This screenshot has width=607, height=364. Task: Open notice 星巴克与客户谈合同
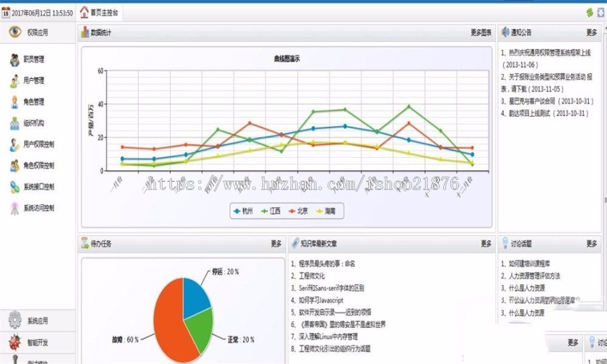pos(547,101)
